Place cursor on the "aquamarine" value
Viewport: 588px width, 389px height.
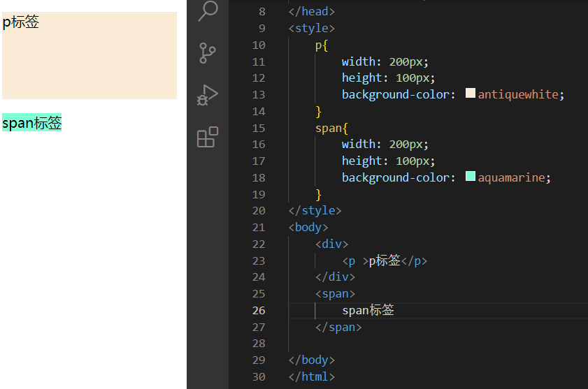511,177
